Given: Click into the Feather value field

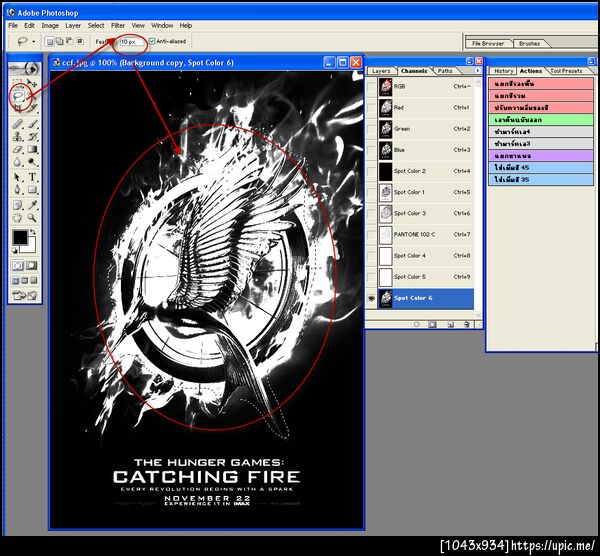Looking at the screenshot, I should click(x=132, y=42).
